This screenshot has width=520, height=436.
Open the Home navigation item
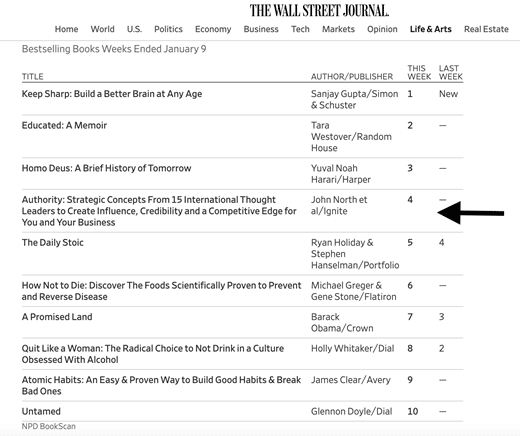point(66,29)
